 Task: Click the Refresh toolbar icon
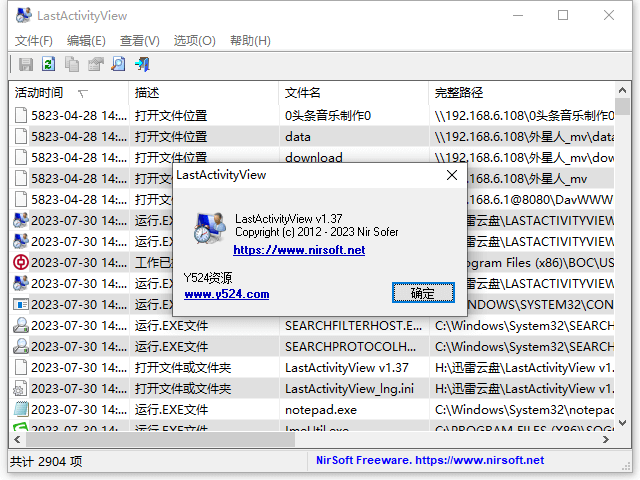pyautogui.click(x=49, y=64)
